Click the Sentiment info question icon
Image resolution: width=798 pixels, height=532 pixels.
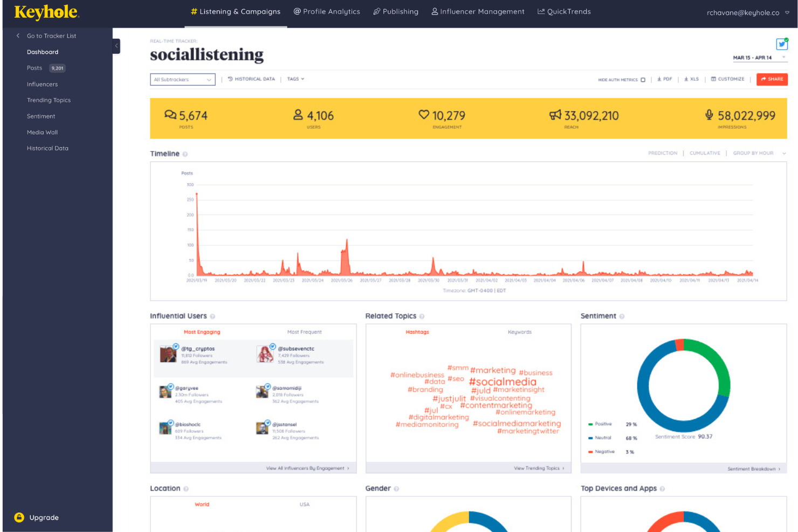(x=622, y=316)
